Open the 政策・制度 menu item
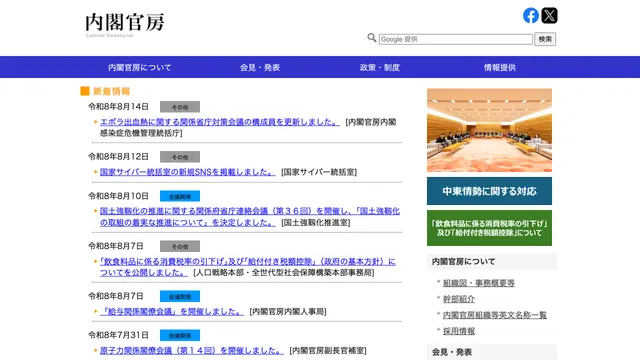Screen dimensions: 640x360 (380, 67)
